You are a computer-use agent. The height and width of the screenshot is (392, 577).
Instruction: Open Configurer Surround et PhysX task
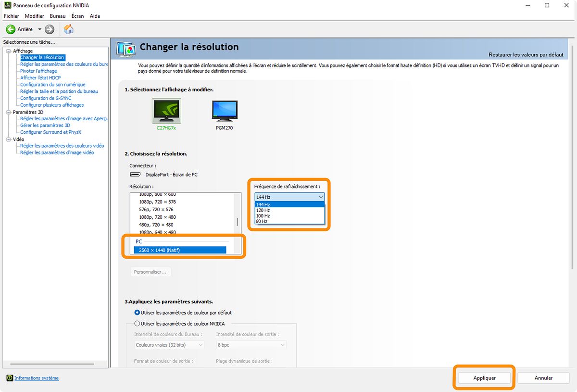tap(51, 132)
